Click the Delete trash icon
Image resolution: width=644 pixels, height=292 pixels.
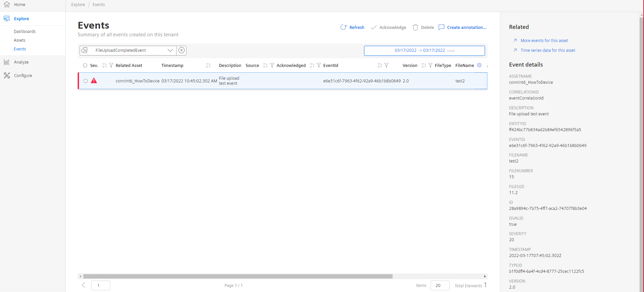[x=415, y=28]
